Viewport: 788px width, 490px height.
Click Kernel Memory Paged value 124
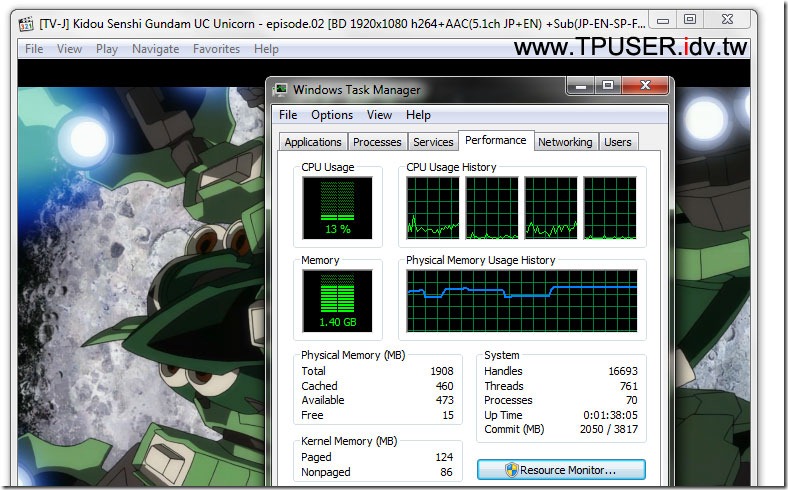[444, 457]
